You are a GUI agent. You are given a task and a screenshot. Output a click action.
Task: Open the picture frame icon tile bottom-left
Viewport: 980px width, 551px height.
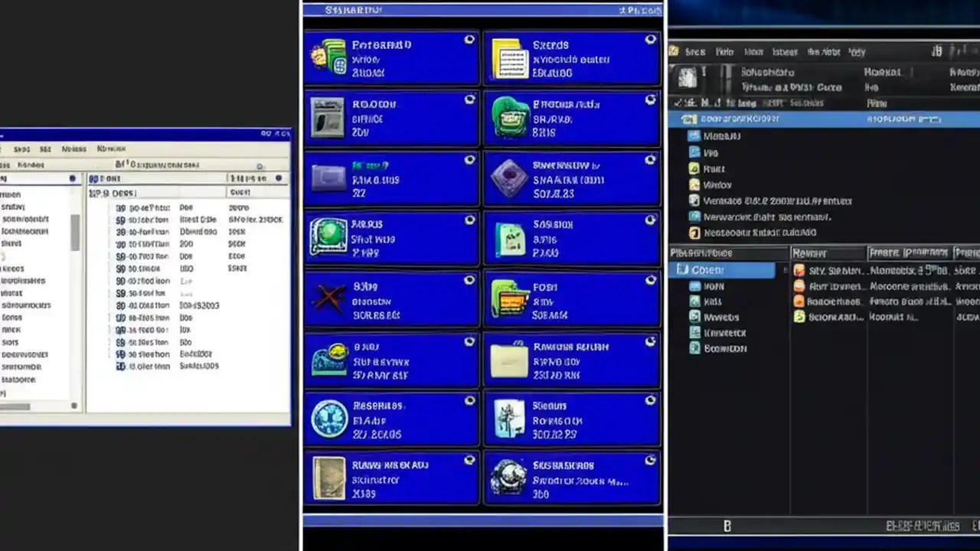pos(329,478)
